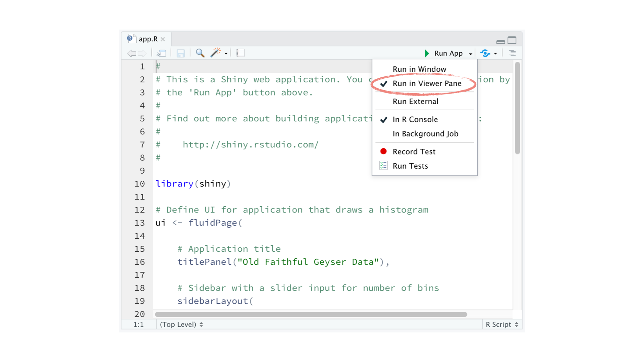Click the re-run app circular arrow icon
This screenshot has width=644, height=362.
485,53
